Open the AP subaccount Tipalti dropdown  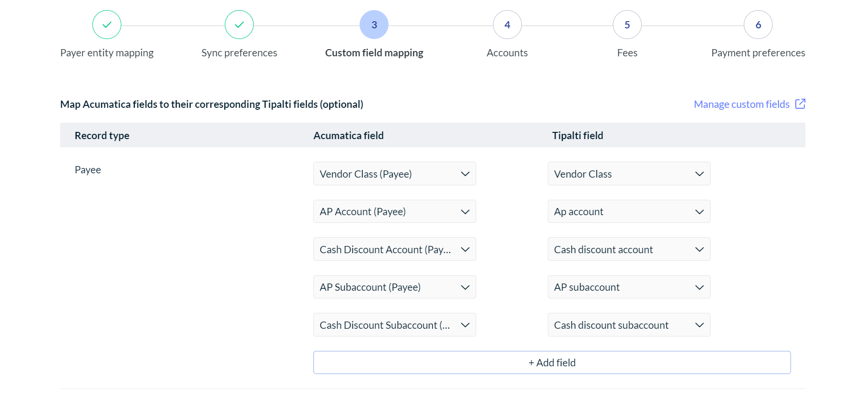629,287
